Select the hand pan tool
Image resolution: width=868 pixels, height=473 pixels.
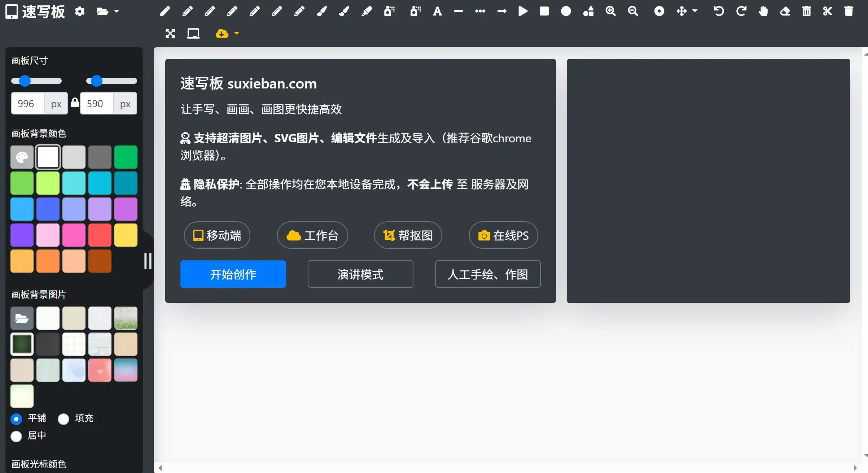tap(763, 11)
